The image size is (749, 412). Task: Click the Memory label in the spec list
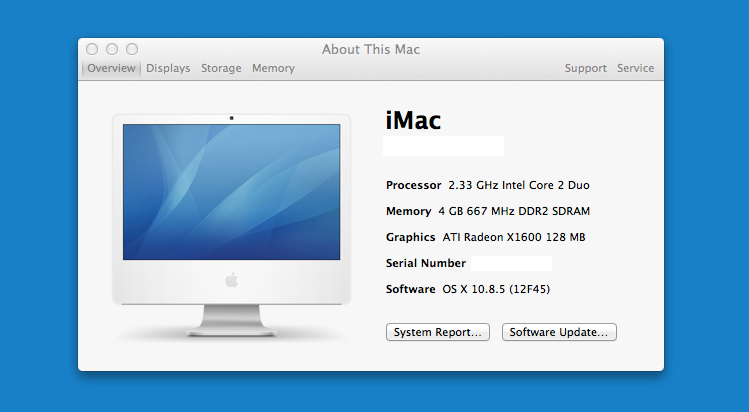(408, 211)
